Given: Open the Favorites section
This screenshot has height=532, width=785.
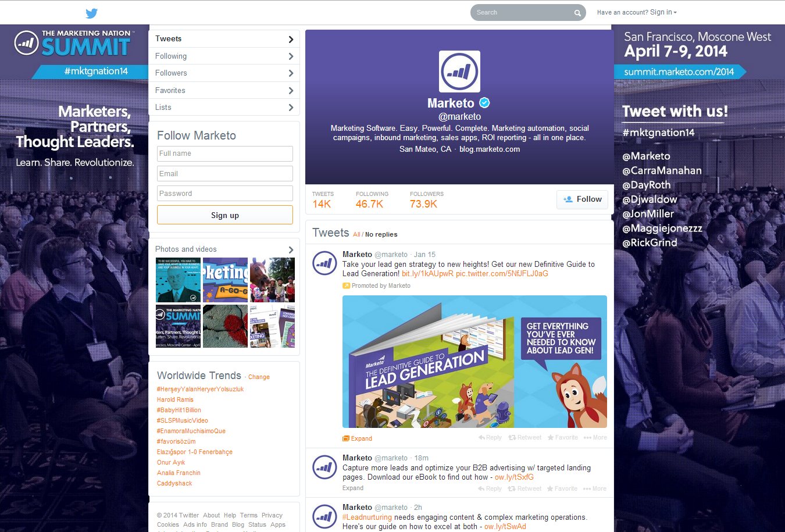Looking at the screenshot, I should (224, 91).
